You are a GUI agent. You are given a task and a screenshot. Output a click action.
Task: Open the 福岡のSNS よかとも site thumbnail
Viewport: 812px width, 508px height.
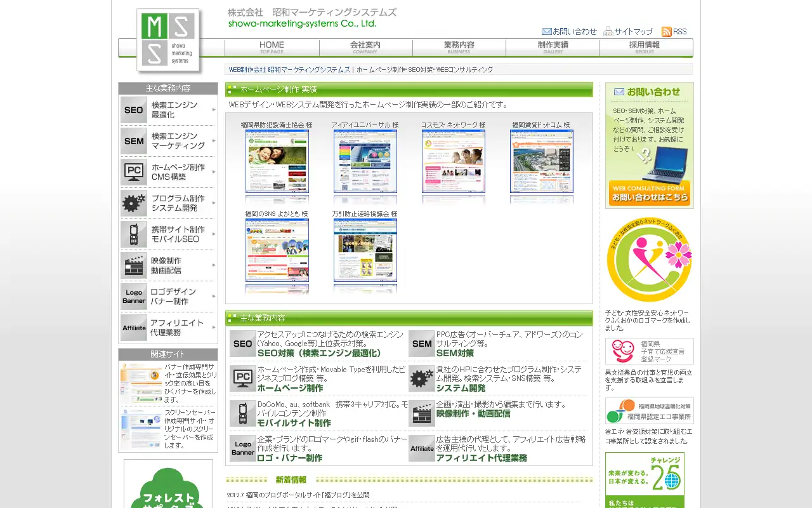click(x=277, y=250)
